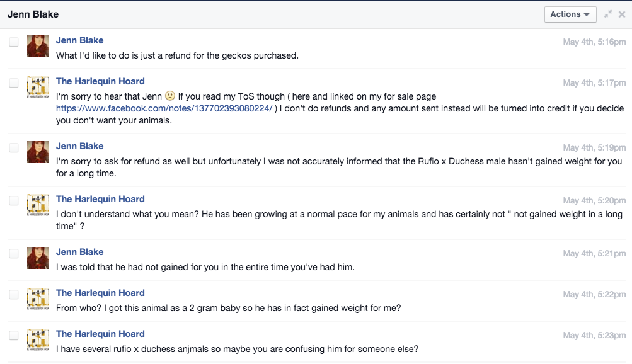
Task: Click the sad face emoji in message
Action: pos(170,96)
